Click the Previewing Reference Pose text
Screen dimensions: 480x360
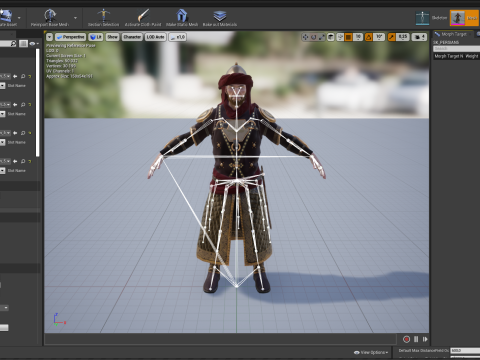(71, 45)
